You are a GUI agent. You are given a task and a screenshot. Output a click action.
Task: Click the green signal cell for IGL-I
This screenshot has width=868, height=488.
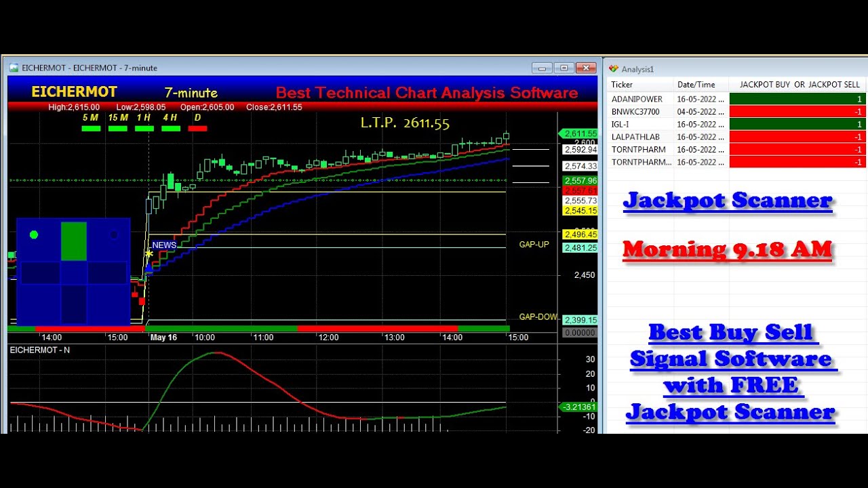(797, 124)
